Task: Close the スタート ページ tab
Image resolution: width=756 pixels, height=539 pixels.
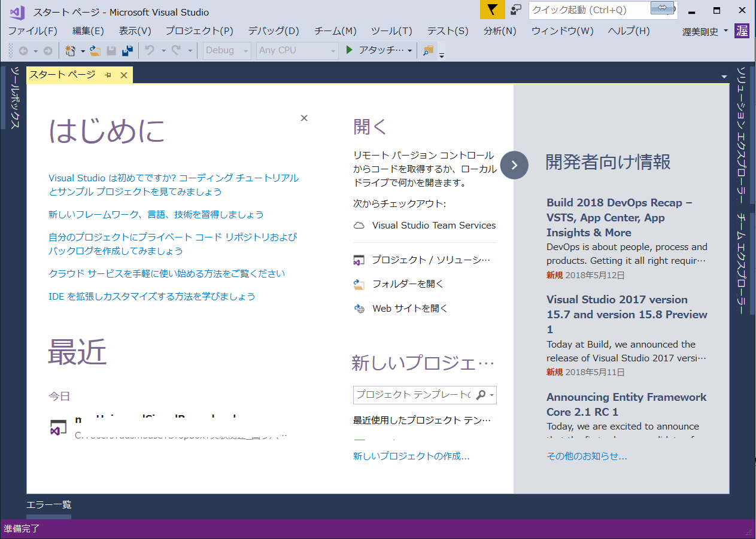Action: (124, 75)
